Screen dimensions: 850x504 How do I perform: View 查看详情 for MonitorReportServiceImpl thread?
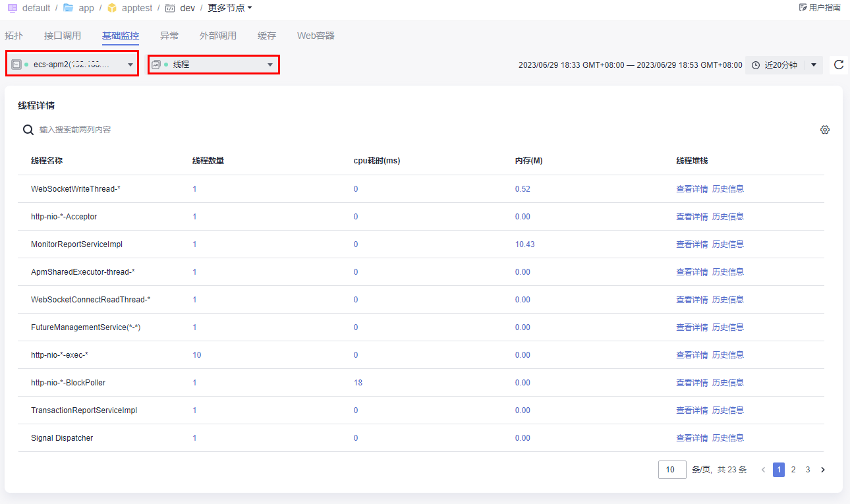(x=692, y=244)
